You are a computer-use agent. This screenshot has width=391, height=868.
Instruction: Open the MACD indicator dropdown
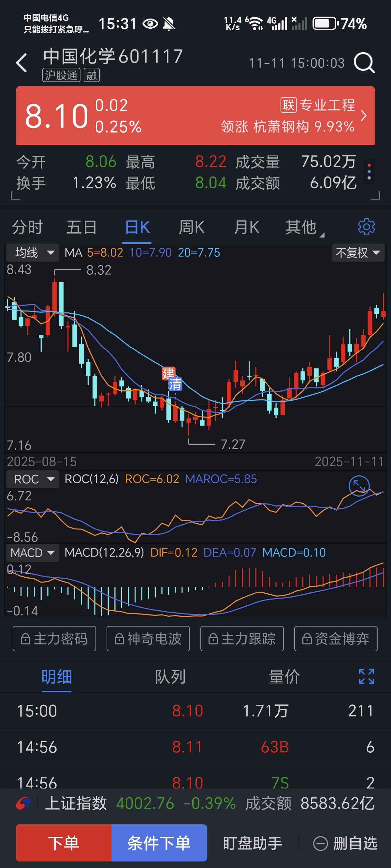33,553
